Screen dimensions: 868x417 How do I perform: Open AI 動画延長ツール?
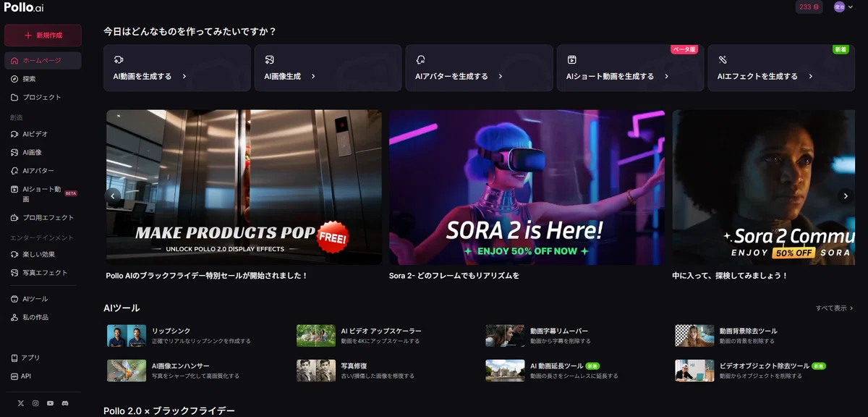552,371
